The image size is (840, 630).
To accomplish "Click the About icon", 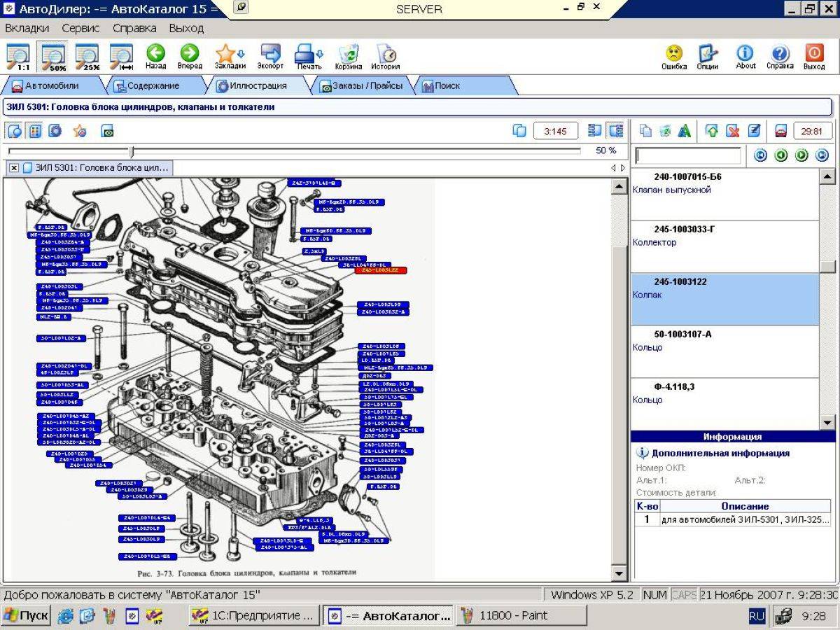I will tap(745, 57).
